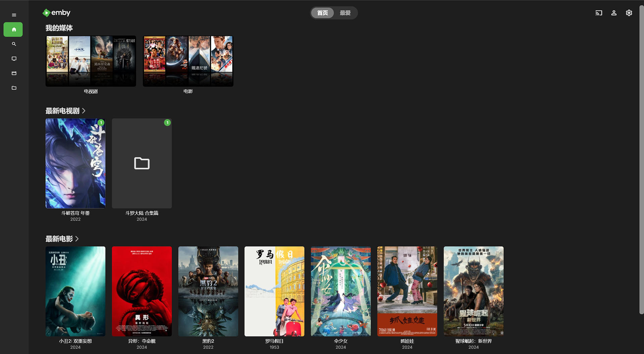The image size is (644, 354).
Task: Open the 抓娃娃 movie poster
Action: pos(407,291)
